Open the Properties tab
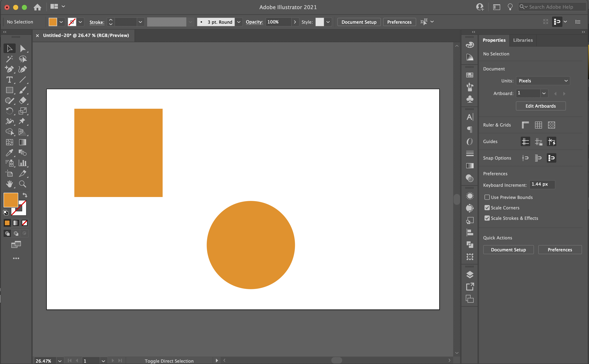 click(494, 40)
